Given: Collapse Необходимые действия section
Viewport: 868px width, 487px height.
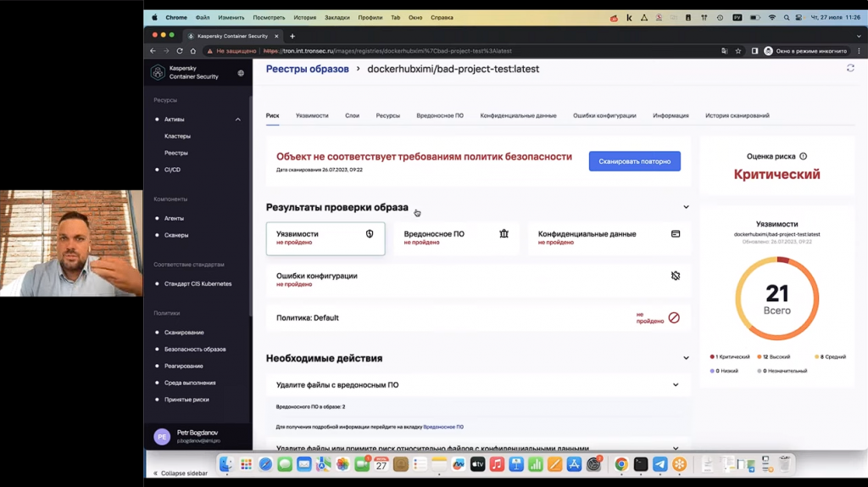Looking at the screenshot, I should [x=686, y=358].
